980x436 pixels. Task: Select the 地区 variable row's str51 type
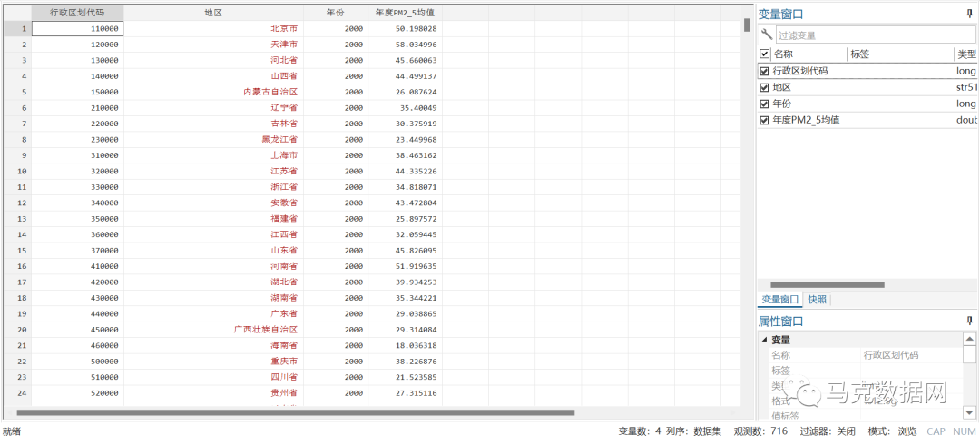966,87
